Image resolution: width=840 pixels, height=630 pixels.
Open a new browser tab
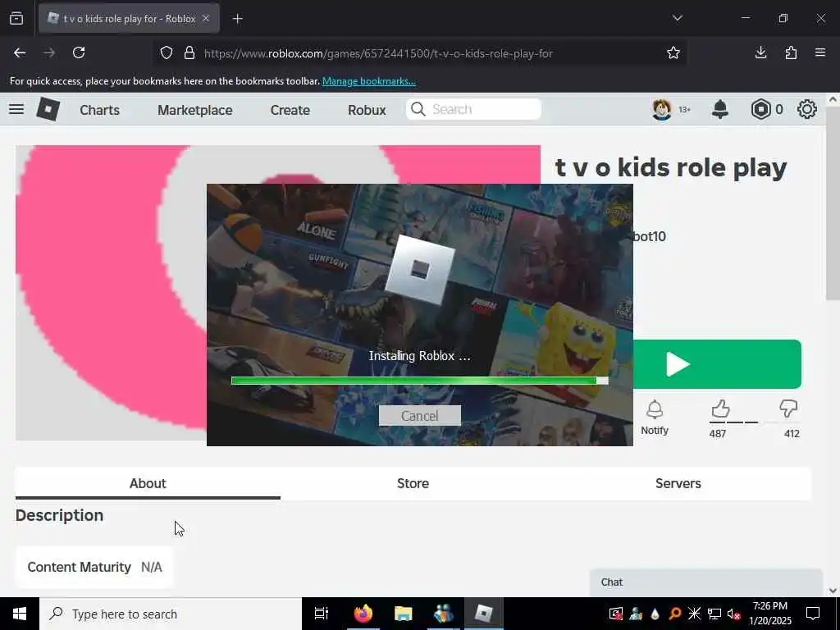coord(237,19)
